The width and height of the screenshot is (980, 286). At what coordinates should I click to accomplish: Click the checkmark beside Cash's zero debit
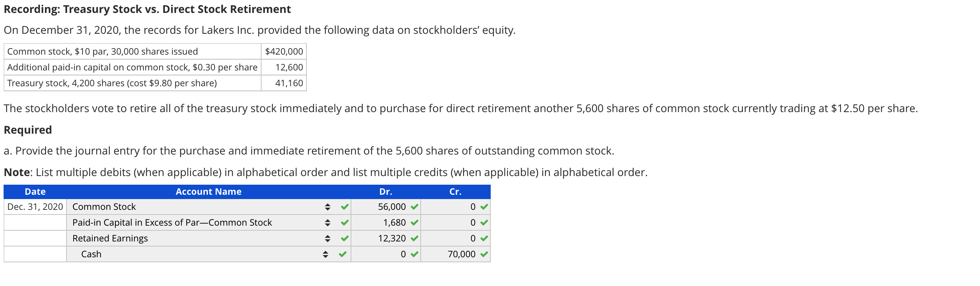tap(415, 254)
